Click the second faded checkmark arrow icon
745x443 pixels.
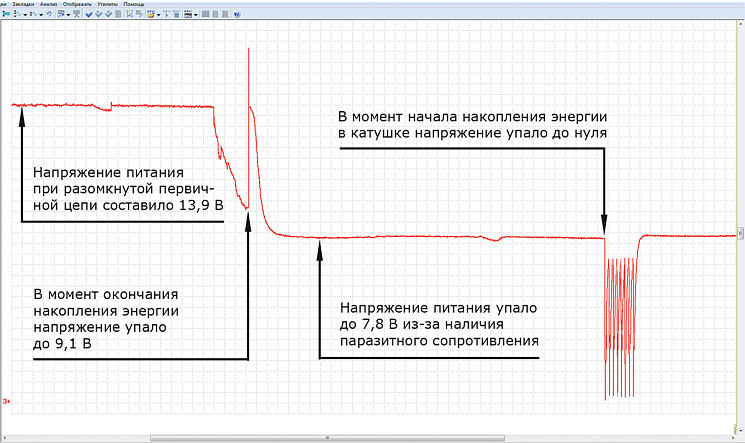tap(108, 14)
